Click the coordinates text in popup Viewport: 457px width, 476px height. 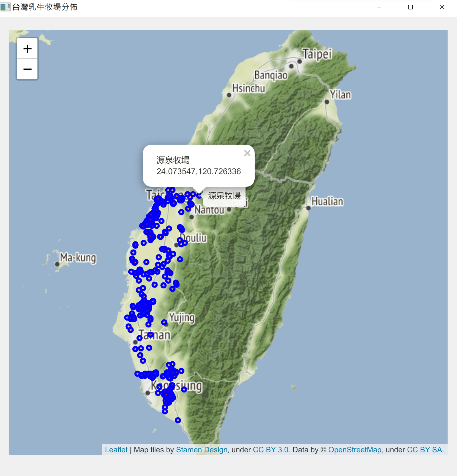pos(198,172)
